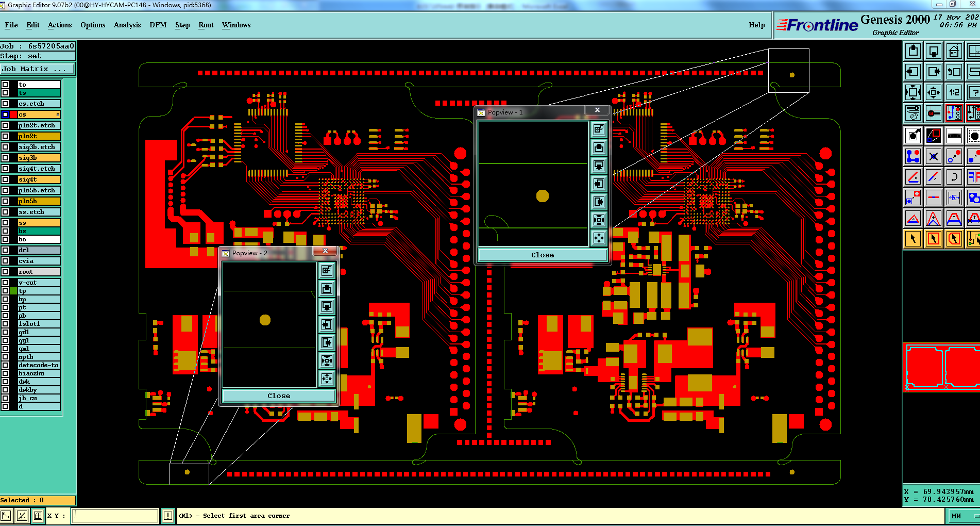Toggle the rout layer checkbox

(5, 272)
